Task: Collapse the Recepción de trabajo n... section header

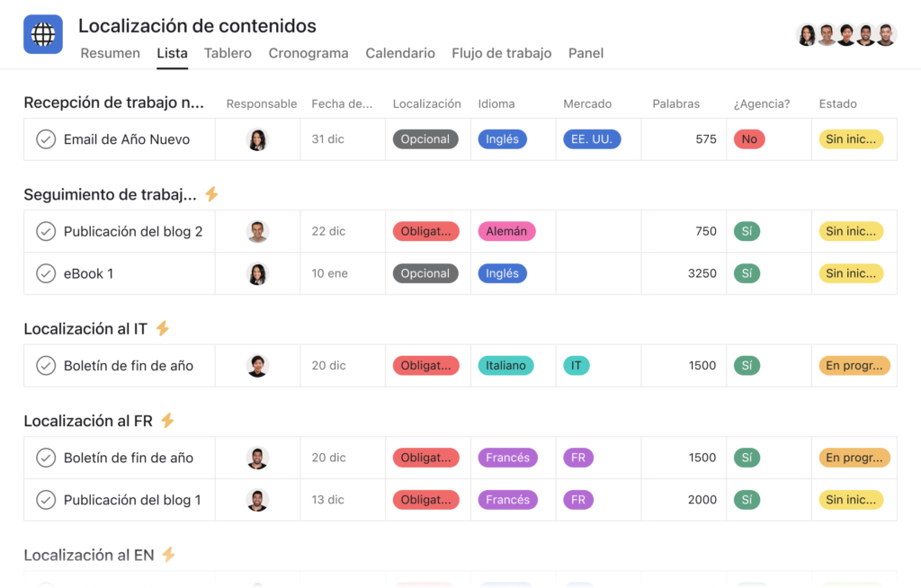Action: click(114, 102)
